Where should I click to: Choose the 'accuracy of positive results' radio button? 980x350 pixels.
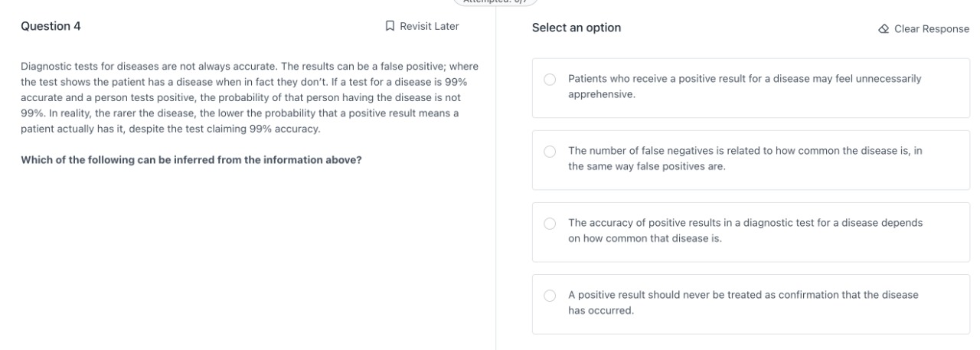point(550,224)
